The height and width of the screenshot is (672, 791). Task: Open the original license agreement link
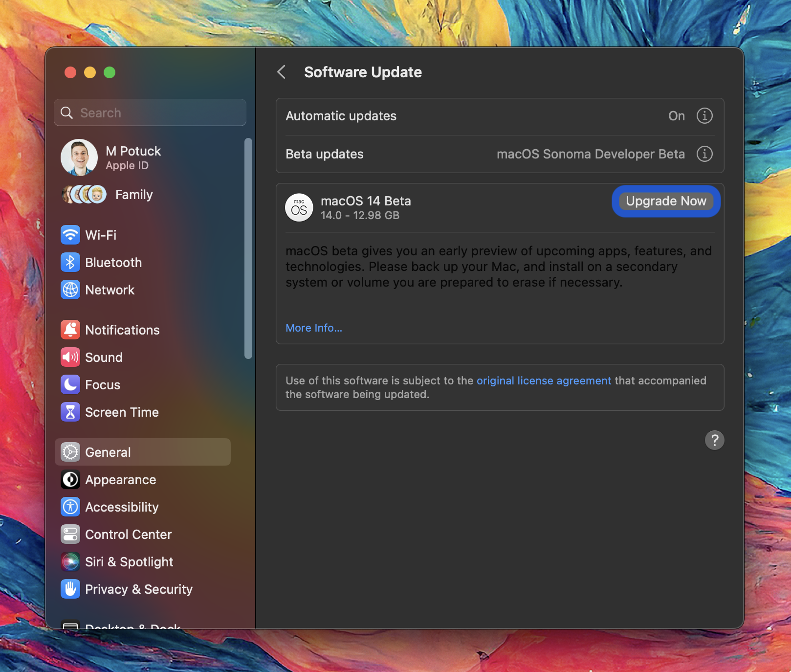tap(544, 381)
